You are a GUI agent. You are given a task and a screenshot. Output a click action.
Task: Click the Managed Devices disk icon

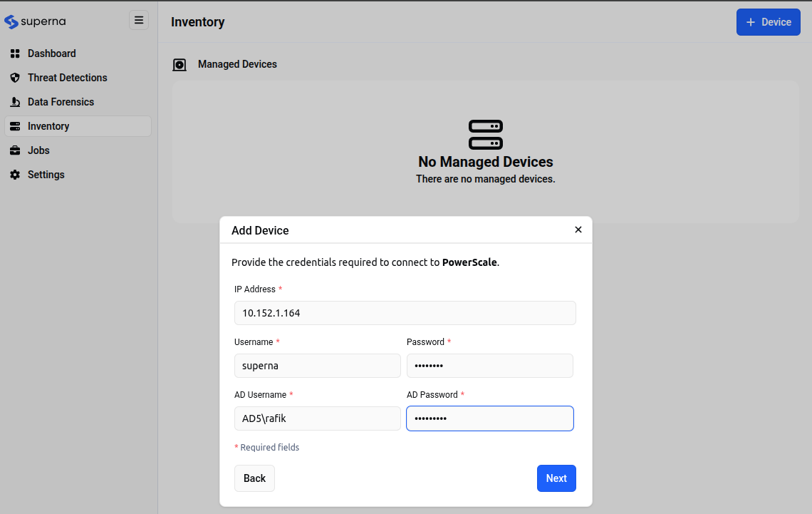pyautogui.click(x=179, y=65)
